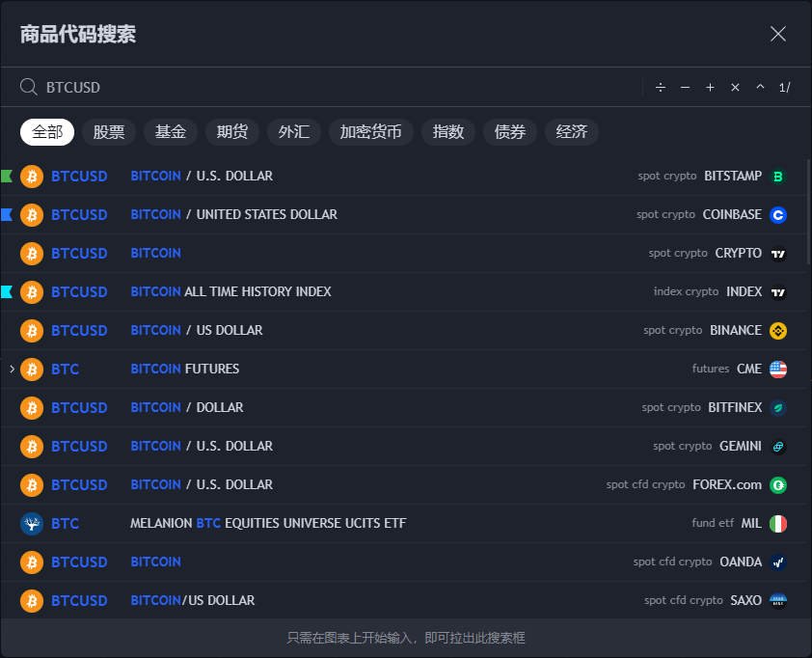The width and height of the screenshot is (812, 658).
Task: Click the multiply (×) spread operator icon
Action: click(x=735, y=87)
